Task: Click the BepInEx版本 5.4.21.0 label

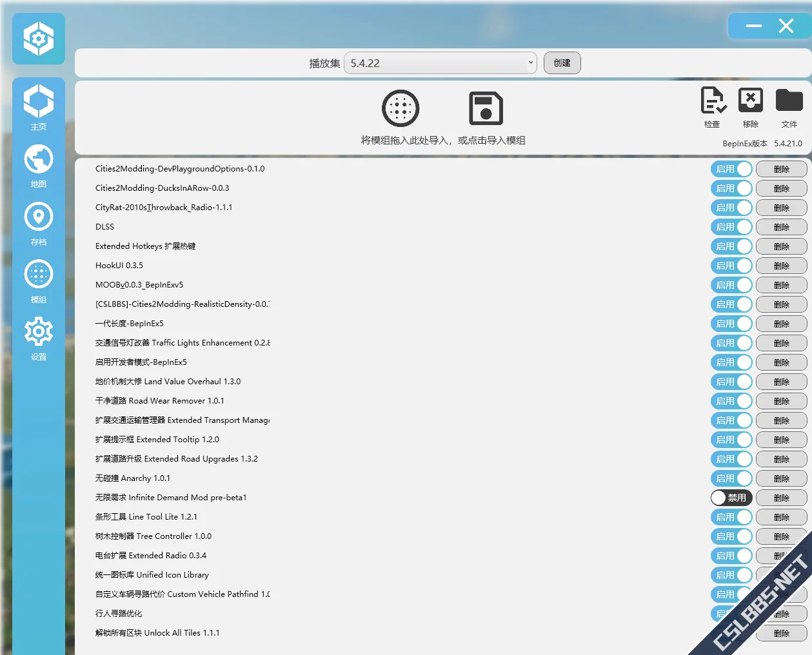Action: (762, 144)
